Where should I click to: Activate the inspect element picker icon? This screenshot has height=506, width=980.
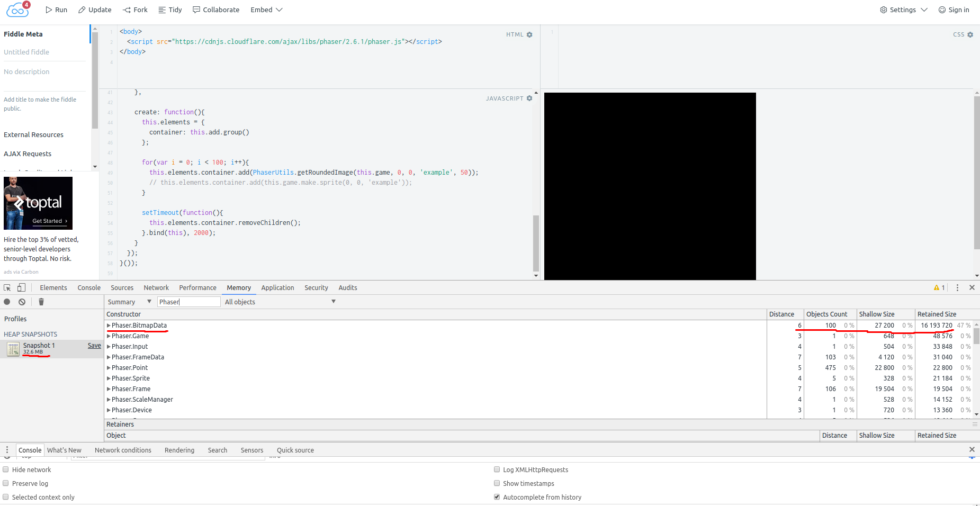coord(7,287)
